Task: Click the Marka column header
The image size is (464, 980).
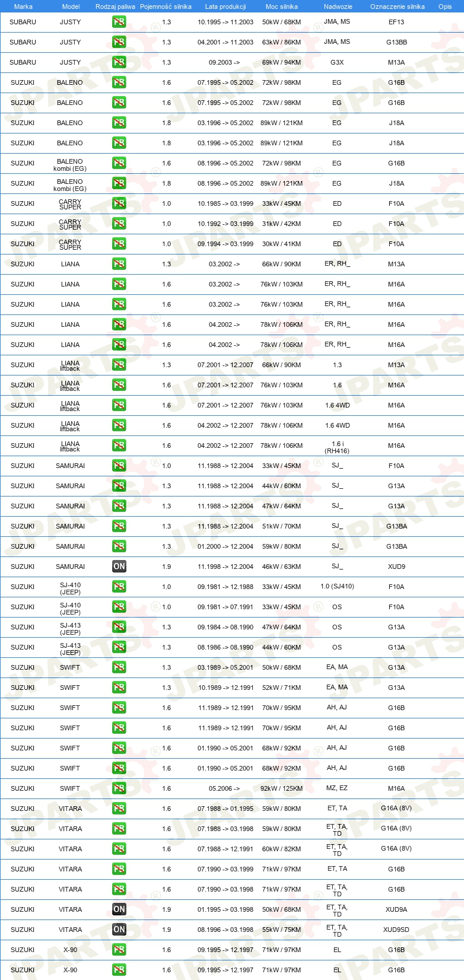Action: click(x=23, y=7)
